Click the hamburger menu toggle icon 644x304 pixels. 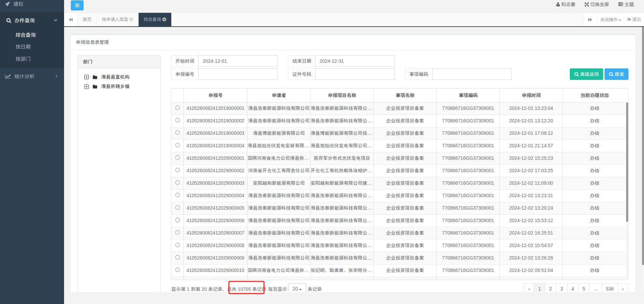tap(77, 5)
